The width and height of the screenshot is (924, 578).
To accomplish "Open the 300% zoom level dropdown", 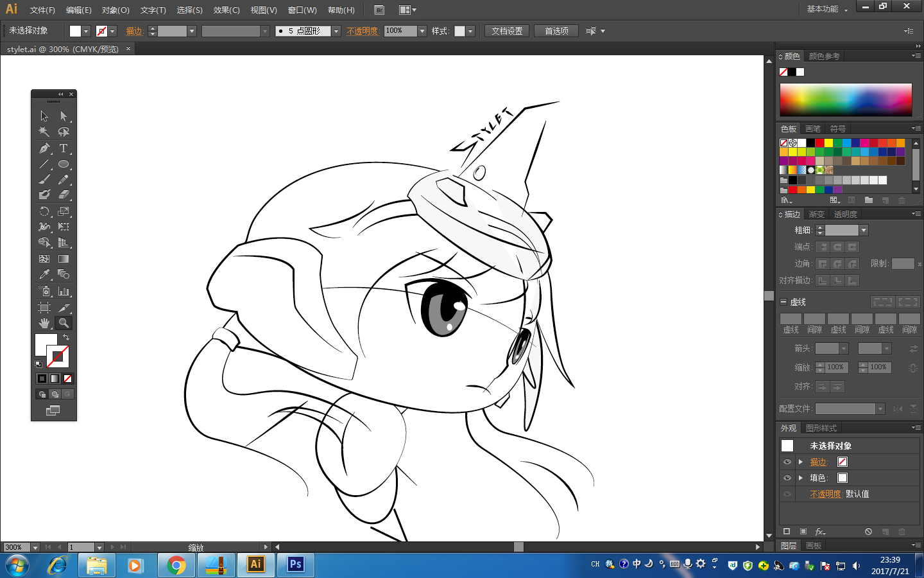I will (35, 548).
